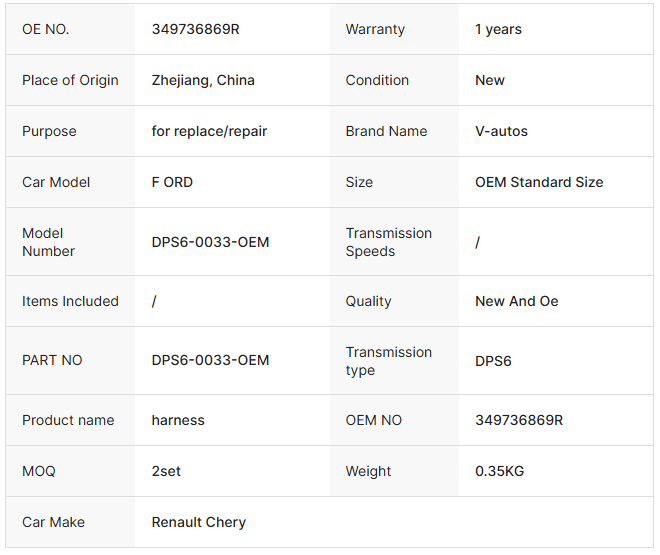Select the F ORD car model value
Image resolution: width=660 pixels, height=555 pixels.
[172, 182]
